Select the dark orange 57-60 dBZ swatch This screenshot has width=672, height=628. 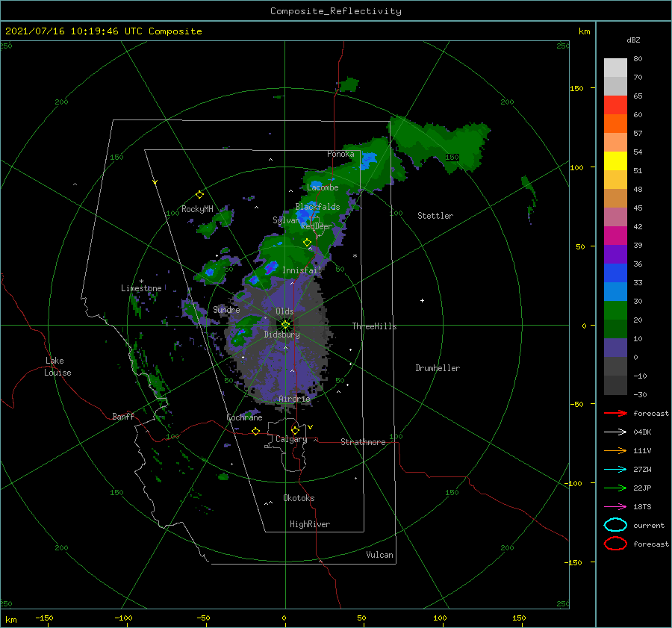coord(615,124)
